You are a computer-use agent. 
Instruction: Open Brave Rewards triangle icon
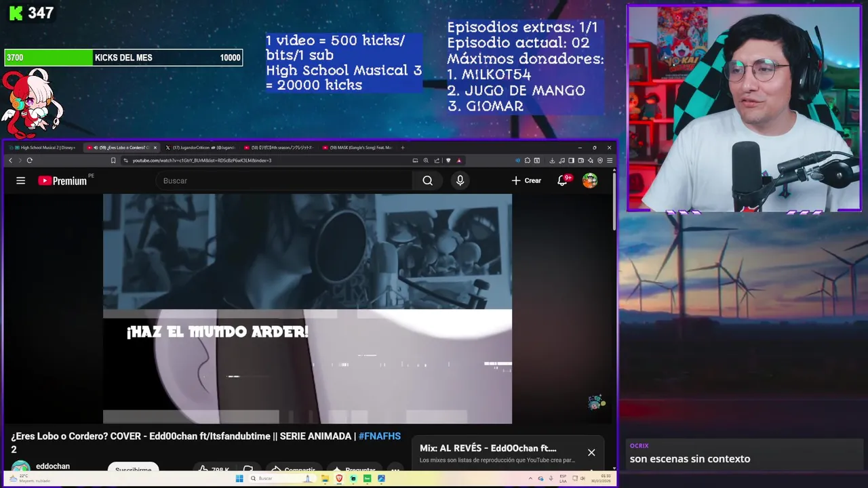(459, 160)
